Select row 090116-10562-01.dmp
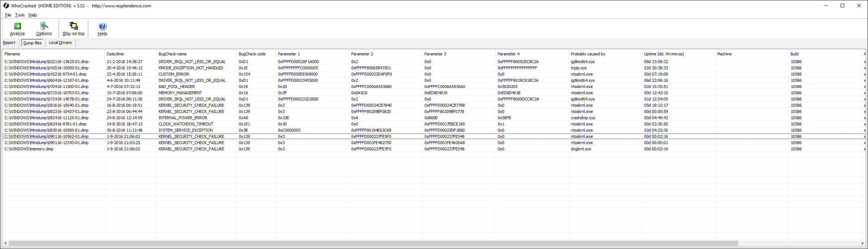 434,136
